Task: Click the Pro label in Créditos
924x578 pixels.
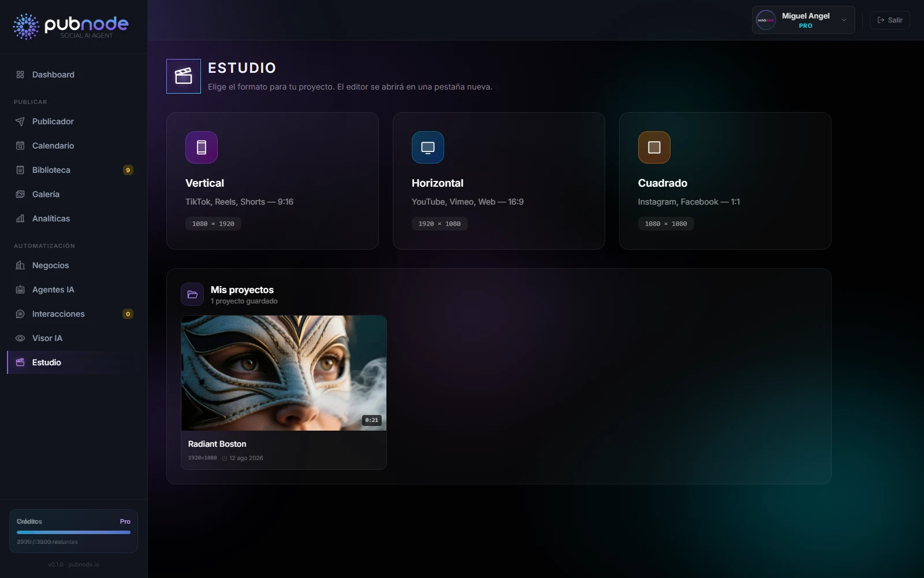Action: click(125, 521)
